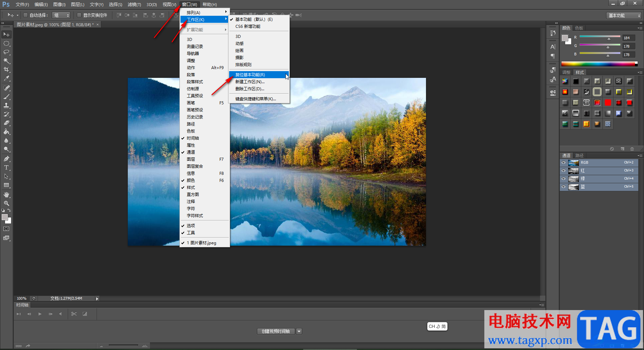Choose 复位基本功能 from workspace submenu
Image resolution: width=644 pixels, height=350 pixels.
(259, 75)
